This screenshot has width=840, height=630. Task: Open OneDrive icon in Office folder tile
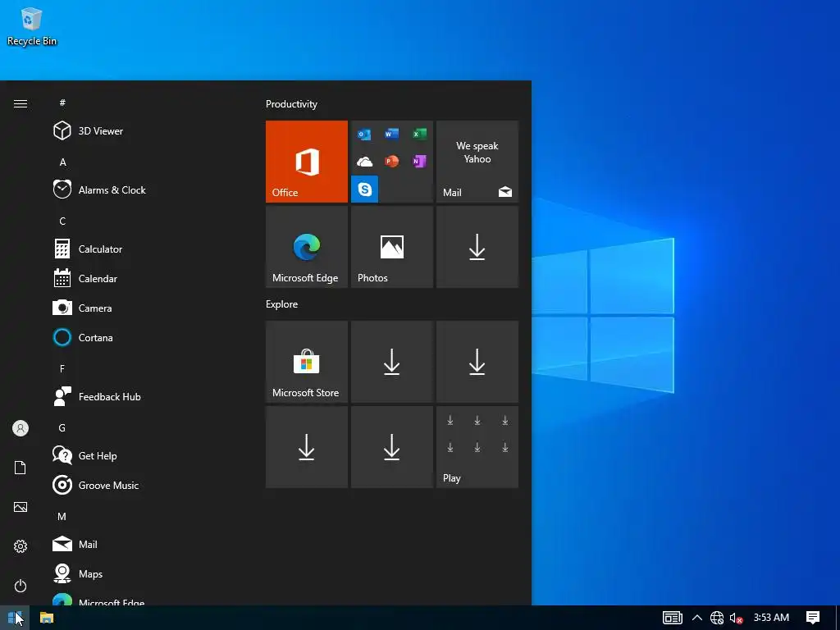(364, 162)
